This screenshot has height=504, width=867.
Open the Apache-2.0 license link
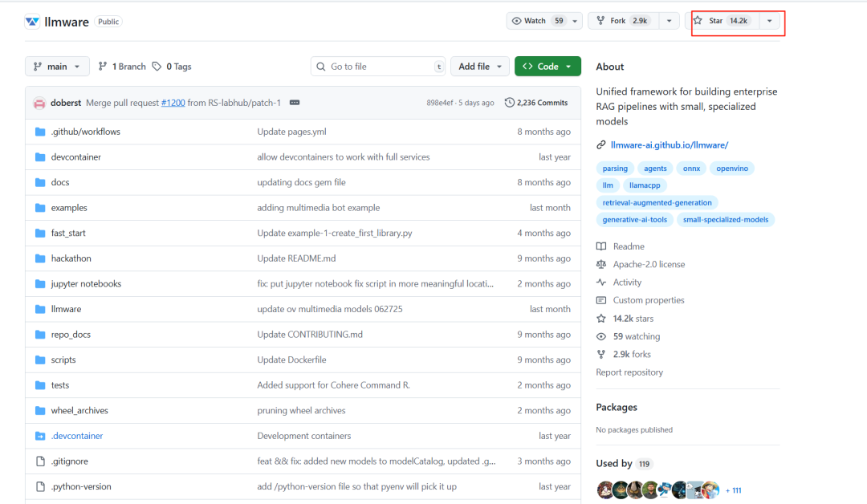click(649, 264)
